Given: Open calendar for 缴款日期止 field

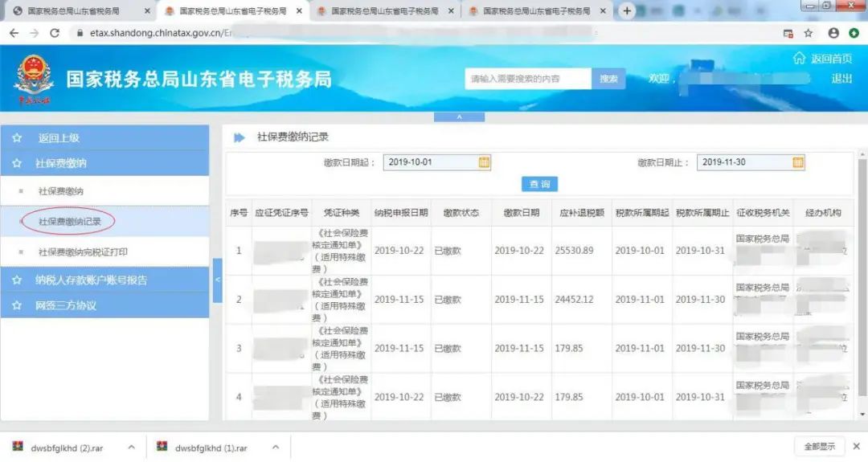Looking at the screenshot, I should [798, 162].
